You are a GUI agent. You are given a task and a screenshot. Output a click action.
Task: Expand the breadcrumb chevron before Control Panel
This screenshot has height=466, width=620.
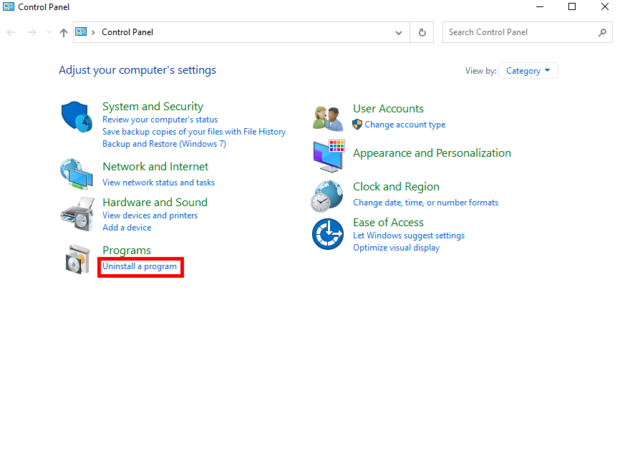[x=93, y=32]
